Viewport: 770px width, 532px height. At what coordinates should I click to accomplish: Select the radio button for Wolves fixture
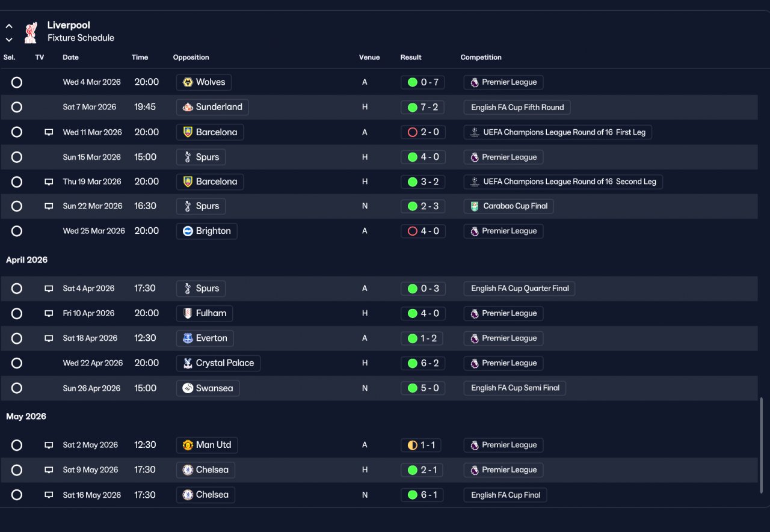[17, 82]
